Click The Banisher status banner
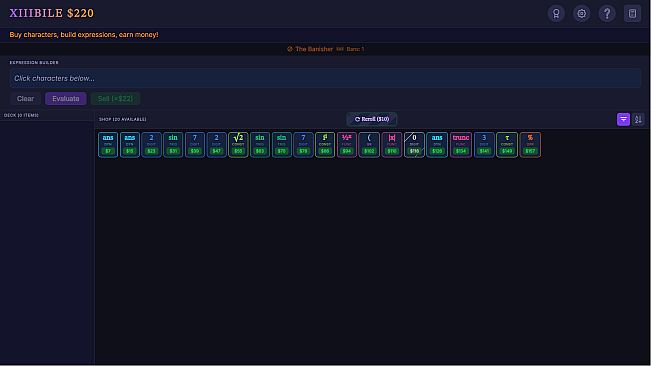The image size is (651, 366). click(x=326, y=49)
